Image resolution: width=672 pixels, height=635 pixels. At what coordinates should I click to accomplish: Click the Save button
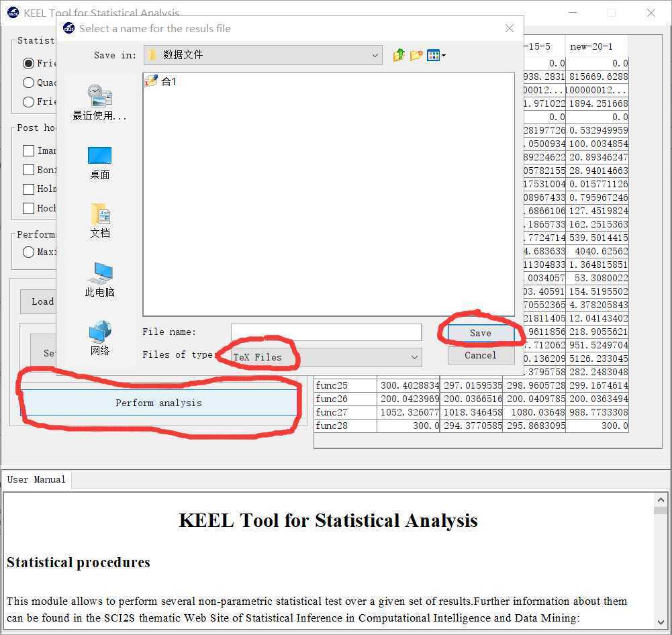tap(481, 333)
